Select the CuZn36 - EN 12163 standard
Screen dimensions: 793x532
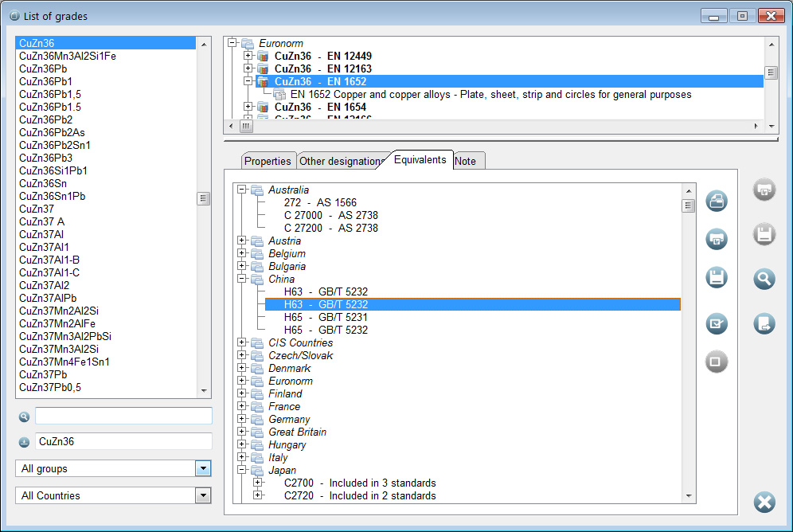coord(323,68)
